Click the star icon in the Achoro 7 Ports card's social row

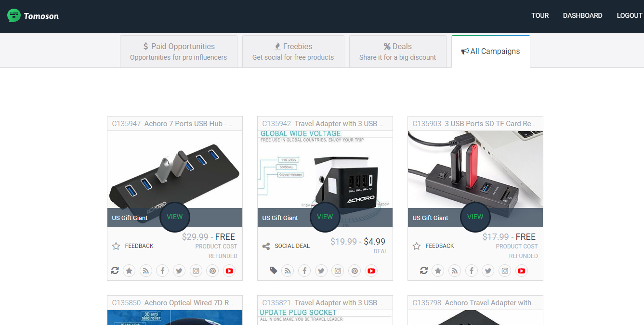coord(129,271)
